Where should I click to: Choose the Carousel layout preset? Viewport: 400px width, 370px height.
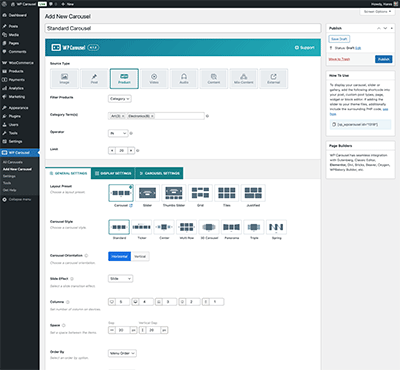click(121, 193)
